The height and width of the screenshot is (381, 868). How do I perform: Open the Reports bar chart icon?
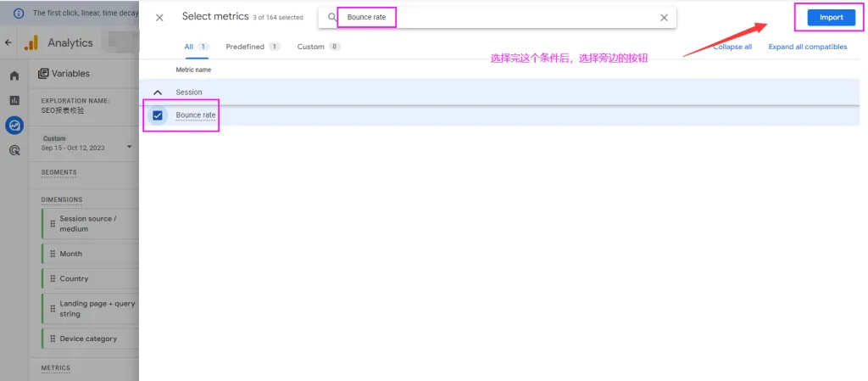(14, 101)
